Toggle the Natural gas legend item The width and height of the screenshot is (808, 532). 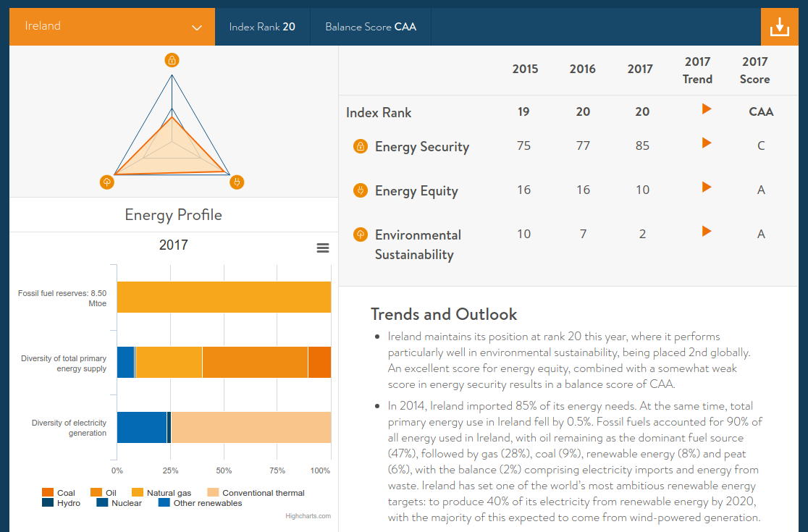[x=161, y=493]
